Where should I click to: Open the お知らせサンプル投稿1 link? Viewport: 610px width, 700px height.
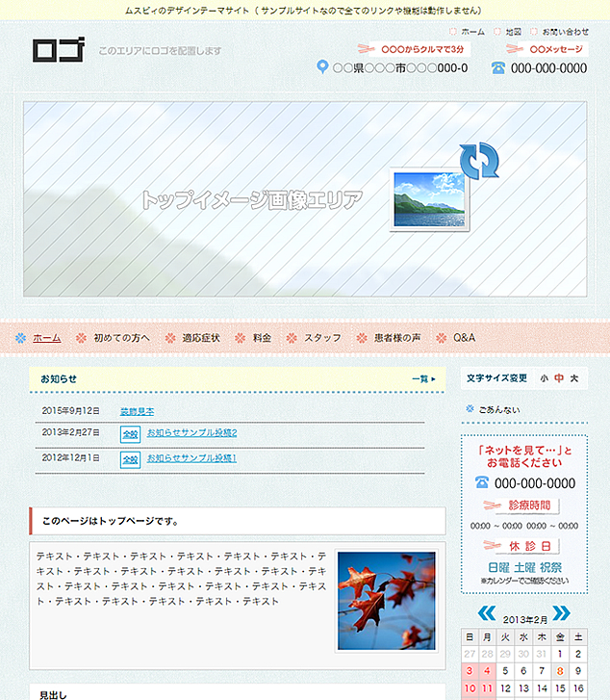[191, 458]
